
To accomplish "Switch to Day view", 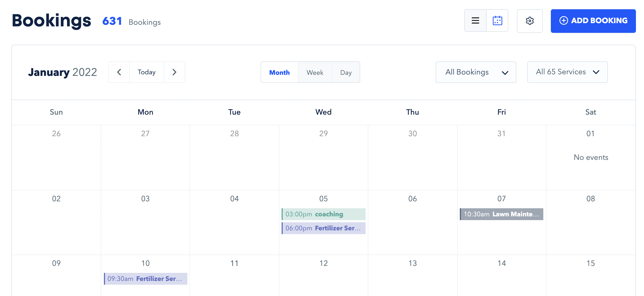I will pyautogui.click(x=346, y=72).
